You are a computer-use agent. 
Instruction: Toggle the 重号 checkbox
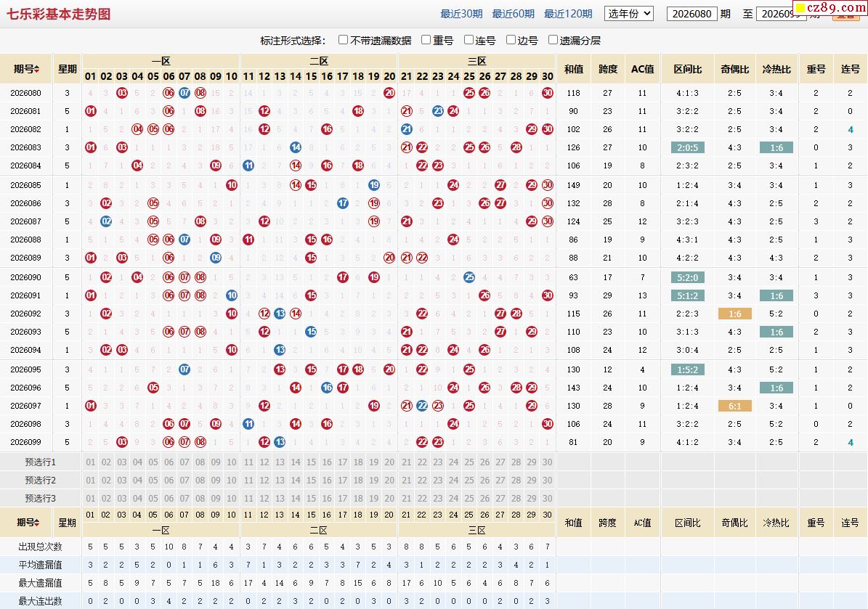tap(426, 40)
